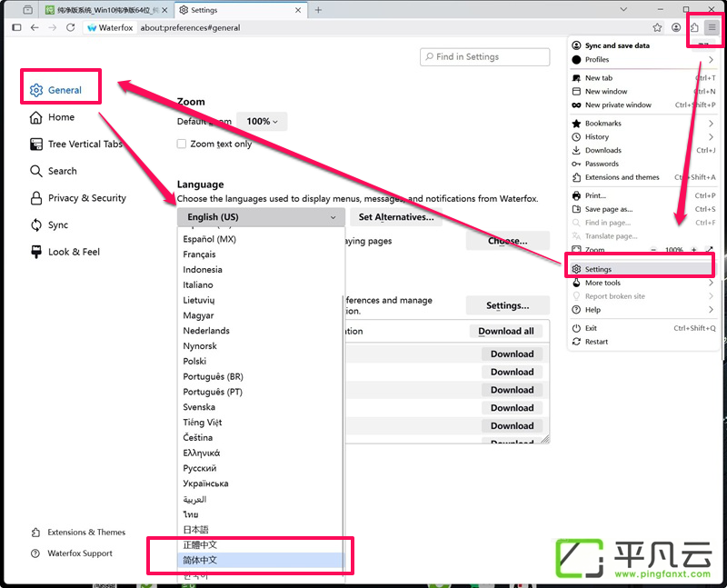Select Italiano language option
This screenshot has width=727, height=588.
[261, 284]
